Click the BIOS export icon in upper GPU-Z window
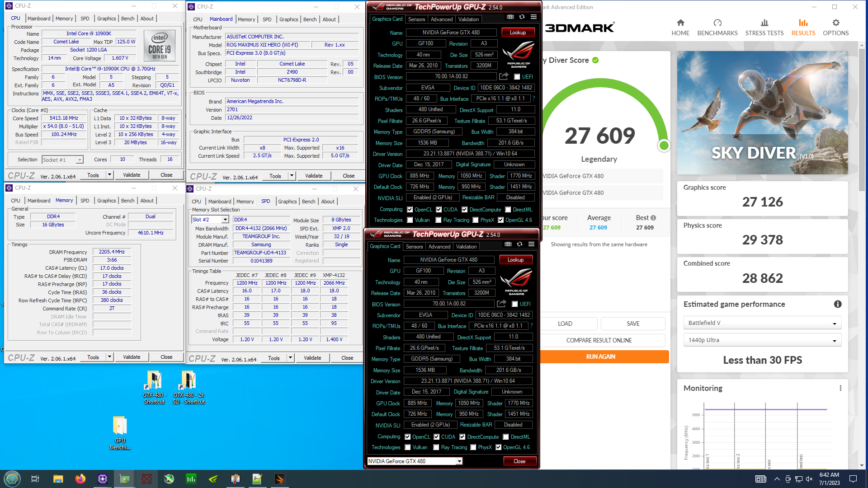 504,76
